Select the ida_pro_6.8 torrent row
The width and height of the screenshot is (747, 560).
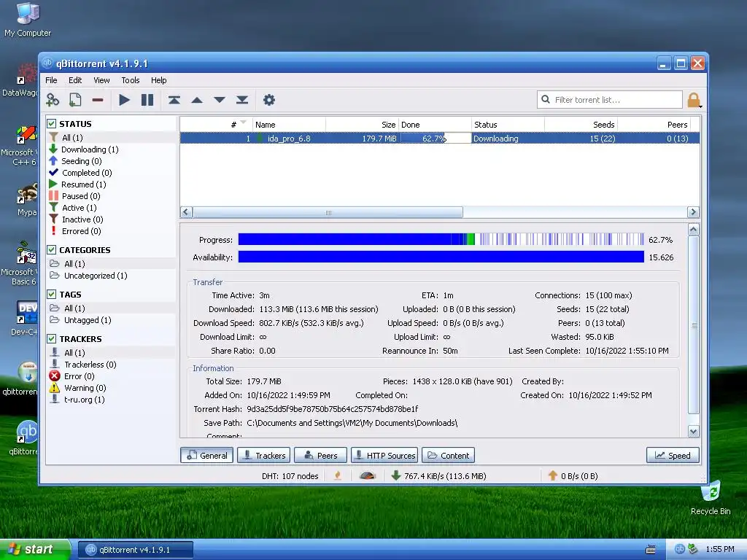439,139
